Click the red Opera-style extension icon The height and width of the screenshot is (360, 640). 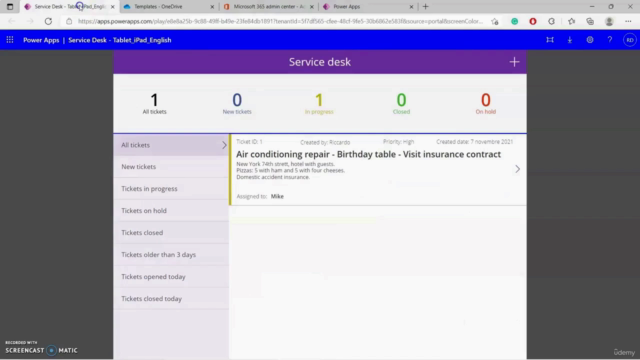[533, 21]
